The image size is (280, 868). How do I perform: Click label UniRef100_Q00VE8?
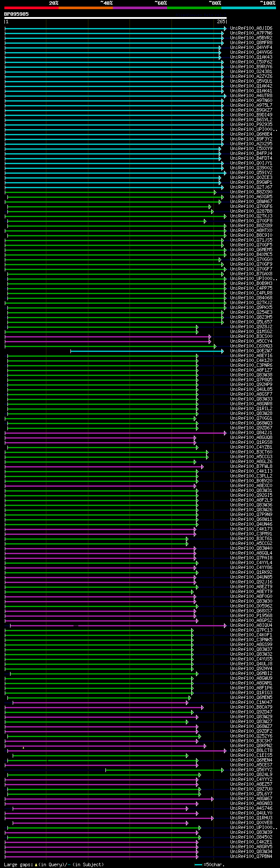(251, 823)
